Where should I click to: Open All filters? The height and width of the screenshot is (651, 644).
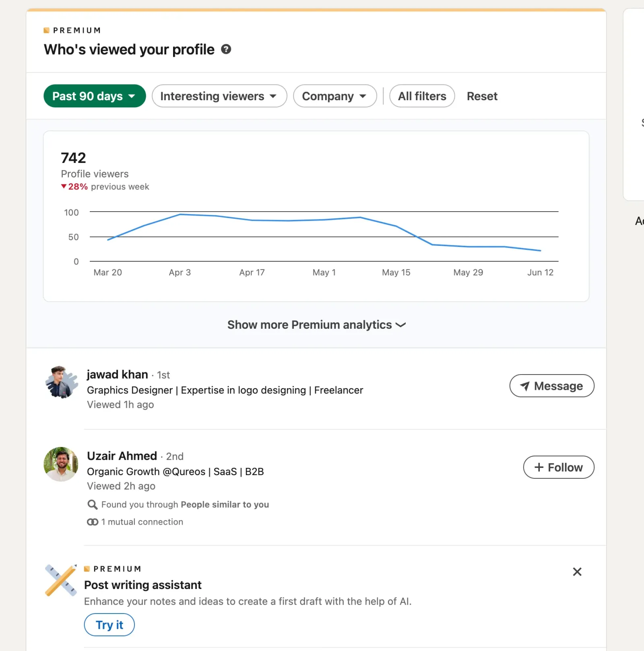pyautogui.click(x=422, y=96)
